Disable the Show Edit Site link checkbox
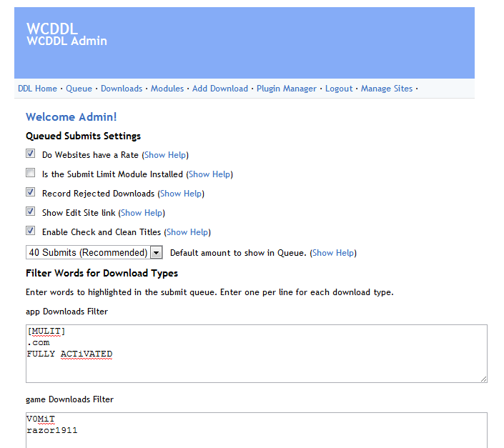The width and height of the screenshot is (504, 448). (31, 211)
